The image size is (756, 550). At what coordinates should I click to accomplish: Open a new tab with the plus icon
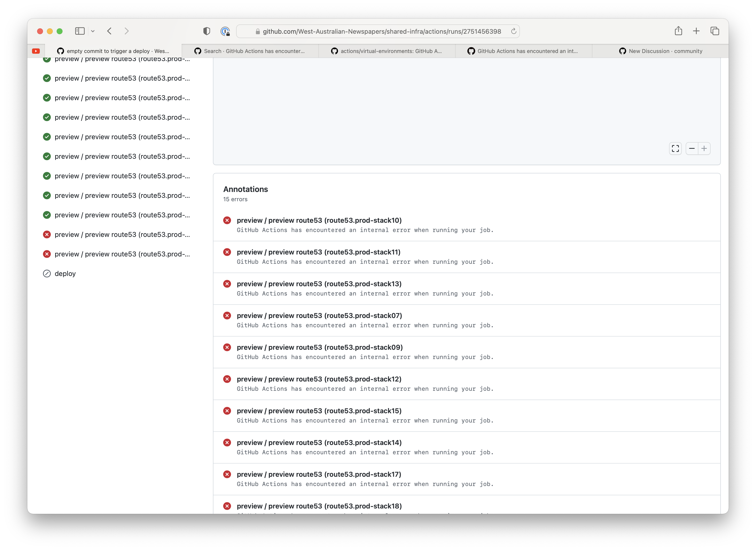[x=696, y=31]
